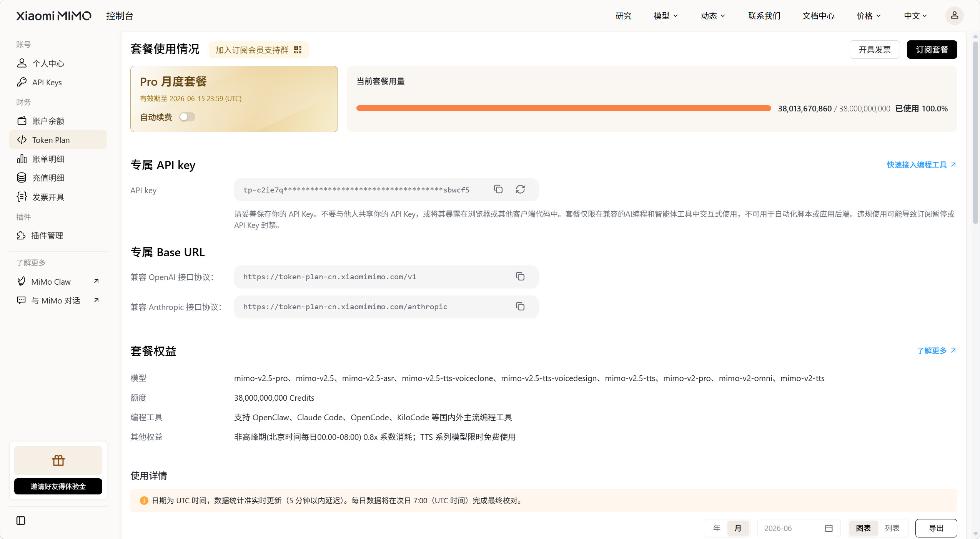The image size is (980, 539).
Task: Click the plan usage progress bar
Action: 564,108
